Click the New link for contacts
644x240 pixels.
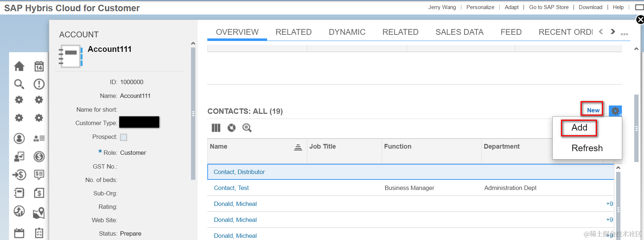593,110
